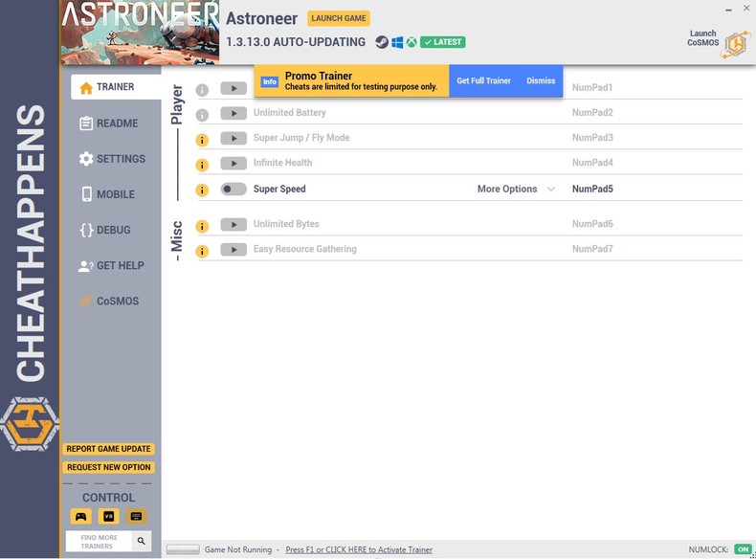Expand More Options for Super Speed
The height and width of the screenshot is (559, 756).
[x=516, y=190]
